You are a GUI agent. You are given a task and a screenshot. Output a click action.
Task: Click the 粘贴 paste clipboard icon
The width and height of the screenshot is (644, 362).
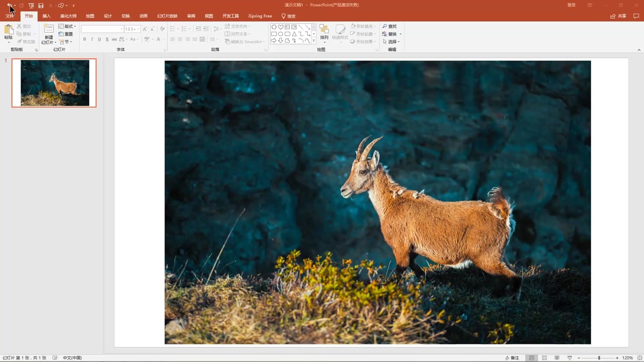pyautogui.click(x=9, y=30)
